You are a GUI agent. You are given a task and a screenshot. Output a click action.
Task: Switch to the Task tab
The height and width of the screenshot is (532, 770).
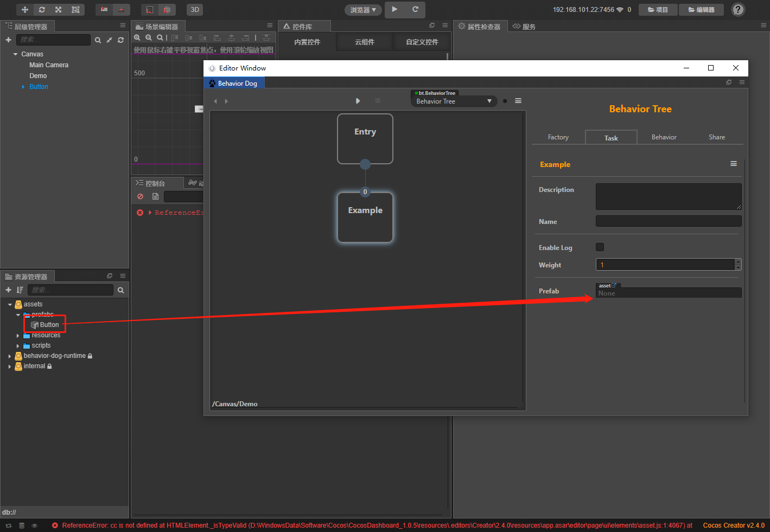[x=611, y=138]
